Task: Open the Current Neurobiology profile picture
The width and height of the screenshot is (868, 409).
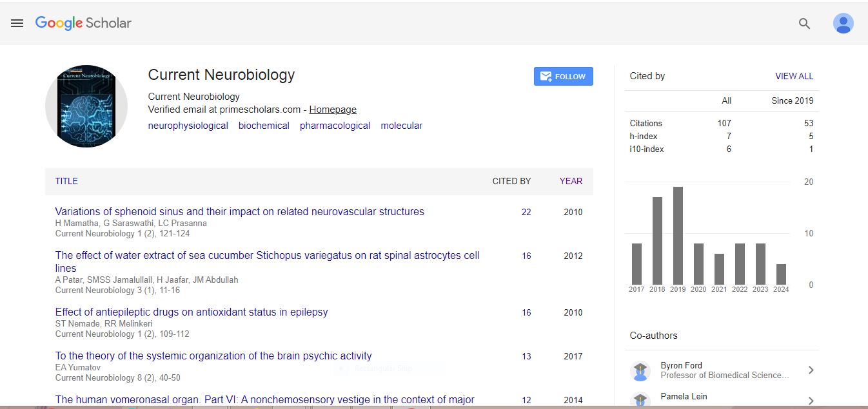Action: [x=86, y=106]
